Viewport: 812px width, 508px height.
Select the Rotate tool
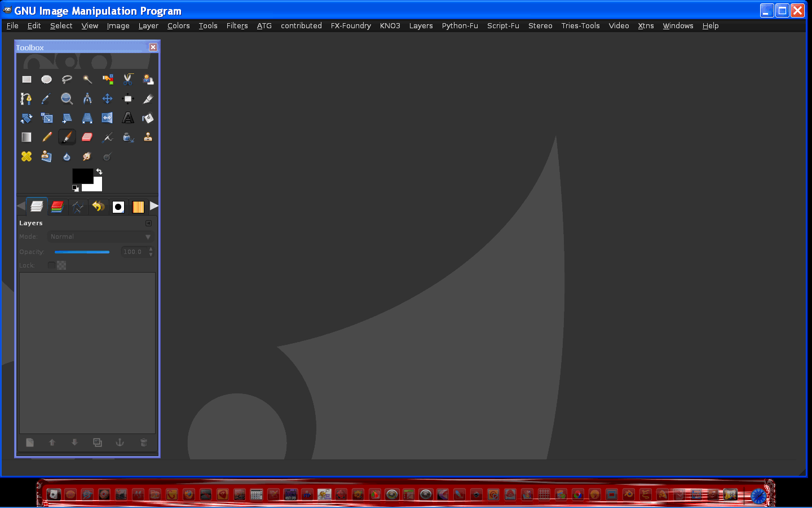(x=27, y=118)
